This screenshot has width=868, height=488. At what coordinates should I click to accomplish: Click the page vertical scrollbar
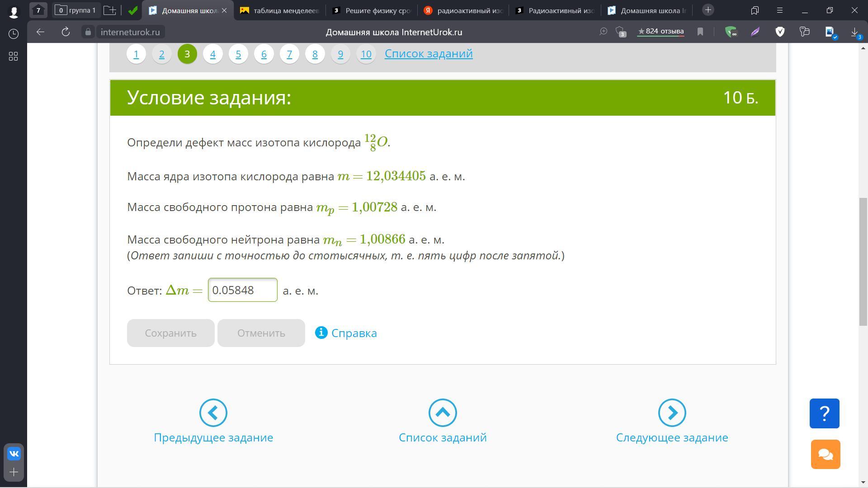click(863, 262)
